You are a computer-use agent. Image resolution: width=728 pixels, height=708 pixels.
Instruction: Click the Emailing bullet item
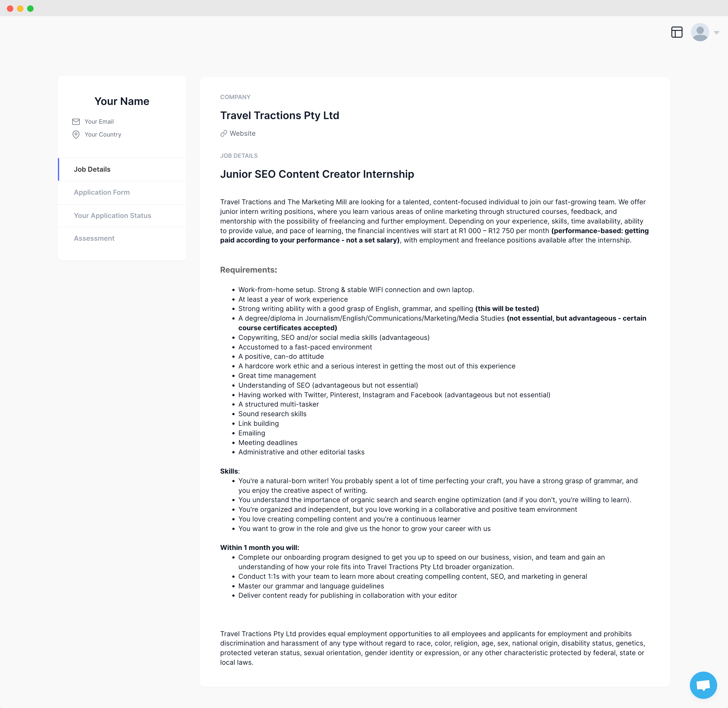click(252, 433)
